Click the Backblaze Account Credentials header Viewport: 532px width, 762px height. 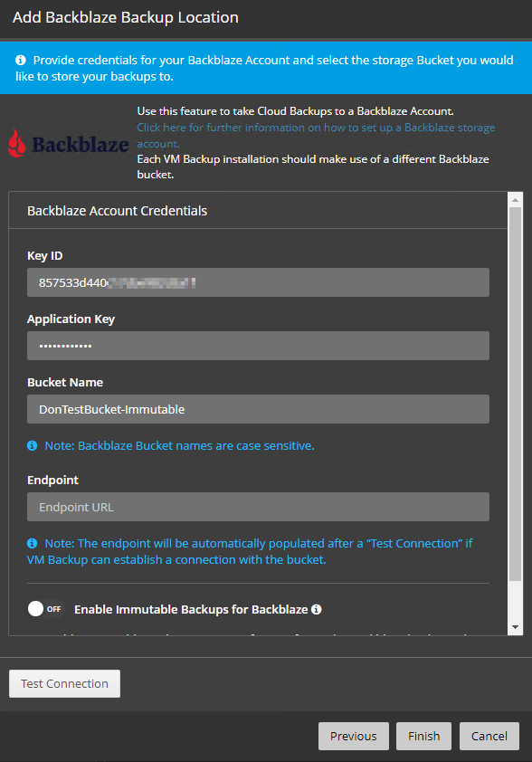[117, 211]
